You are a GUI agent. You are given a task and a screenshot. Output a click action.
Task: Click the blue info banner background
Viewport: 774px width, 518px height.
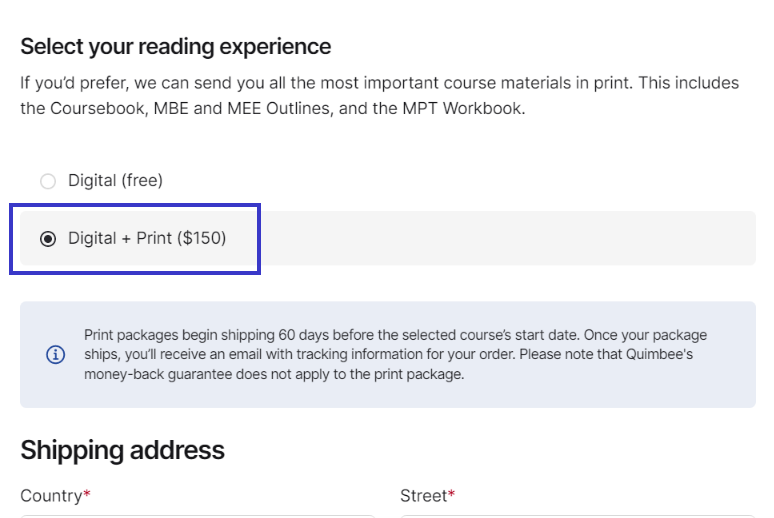387,355
